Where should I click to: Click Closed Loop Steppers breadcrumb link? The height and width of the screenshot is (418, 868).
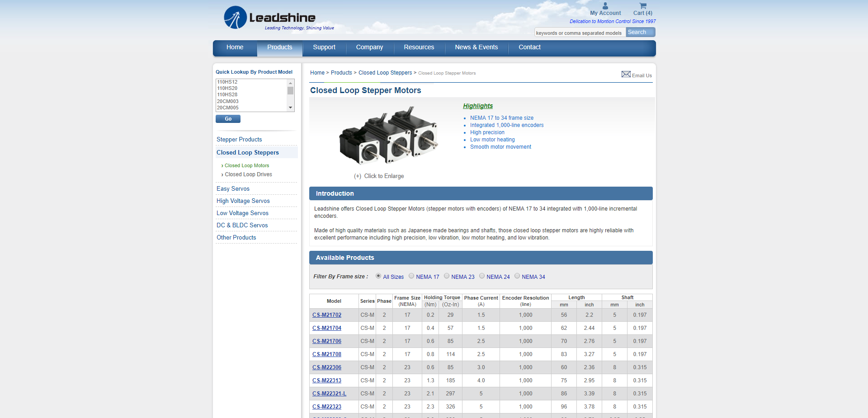(x=385, y=73)
